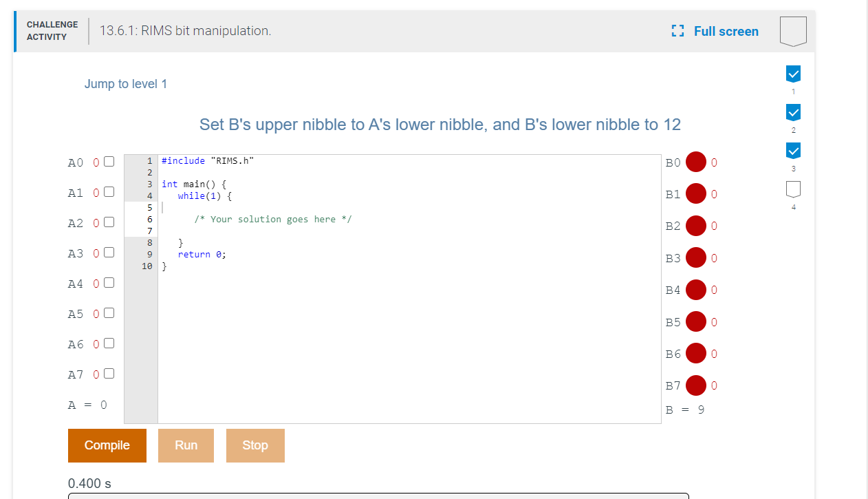Click the A = 0 value text
Screen dimensions: 868x499
87,405
